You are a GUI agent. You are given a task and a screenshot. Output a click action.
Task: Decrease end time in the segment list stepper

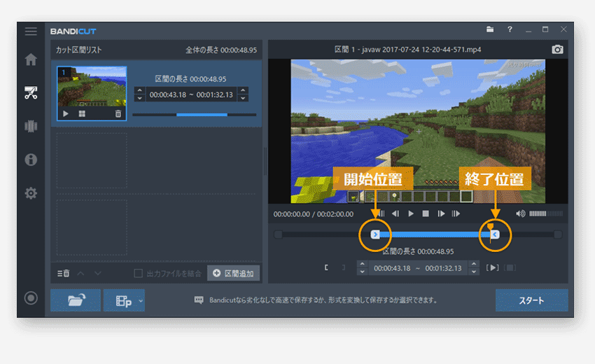click(243, 98)
